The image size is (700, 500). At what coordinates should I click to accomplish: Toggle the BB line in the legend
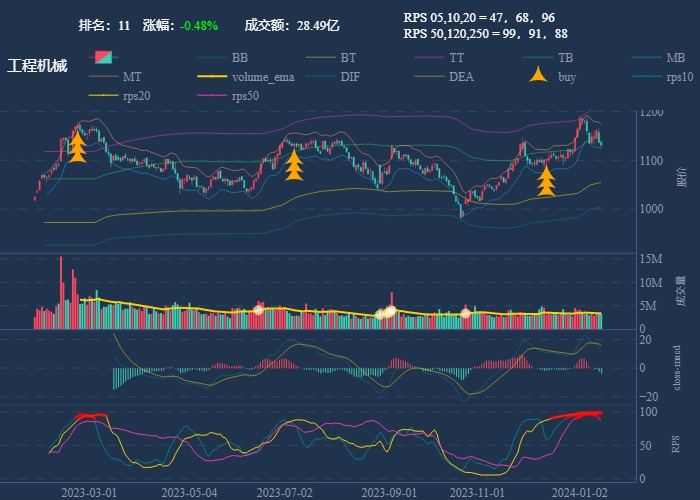222,58
